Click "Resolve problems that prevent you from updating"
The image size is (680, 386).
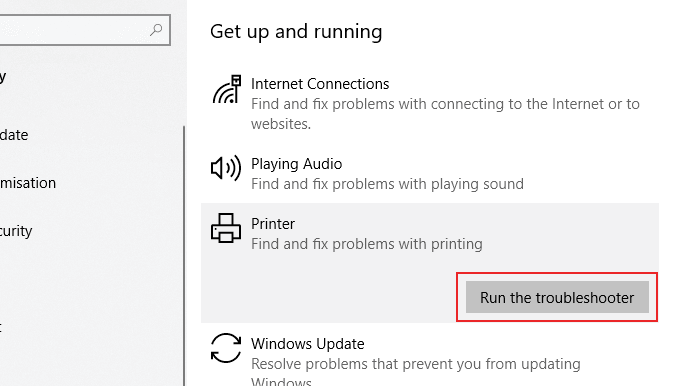[x=415, y=364]
